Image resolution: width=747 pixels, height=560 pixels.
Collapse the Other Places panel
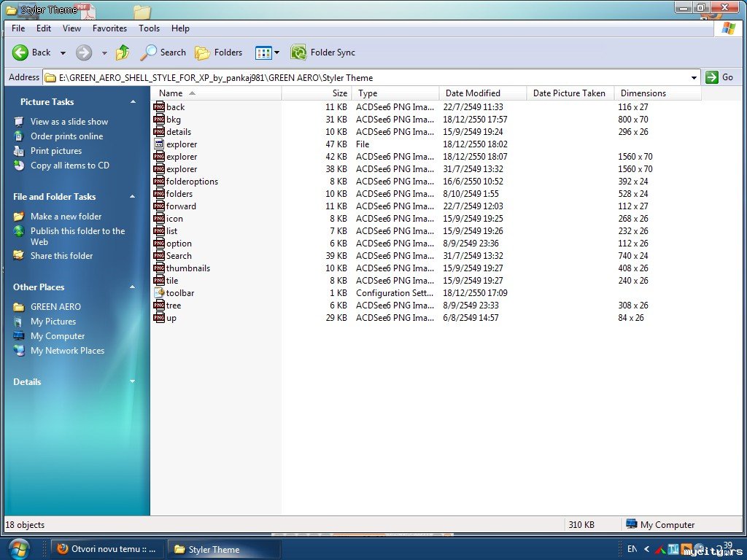tap(133, 287)
